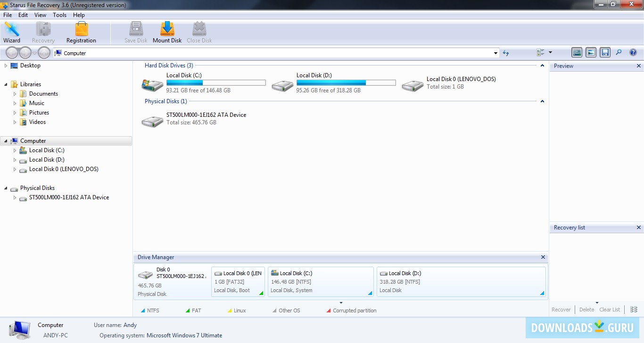
Task: Select the Local Disk (C:) drive in main pane
Action: [x=204, y=83]
